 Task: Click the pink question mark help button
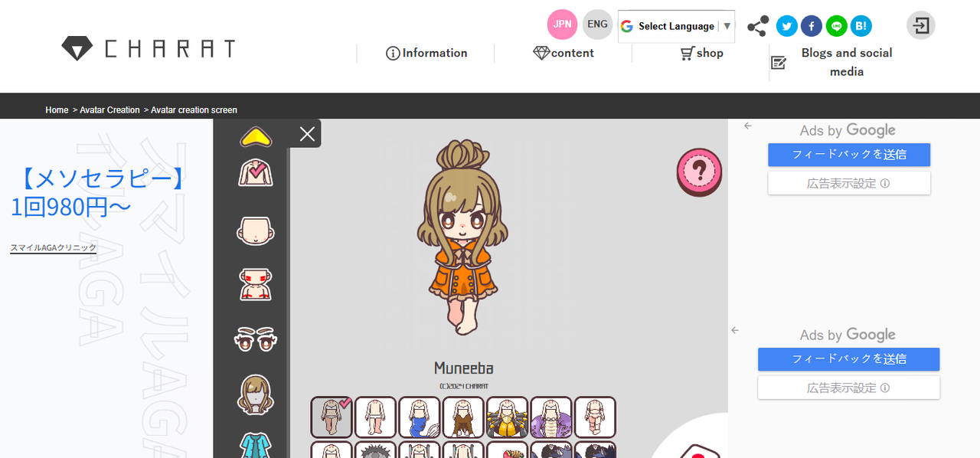(699, 171)
